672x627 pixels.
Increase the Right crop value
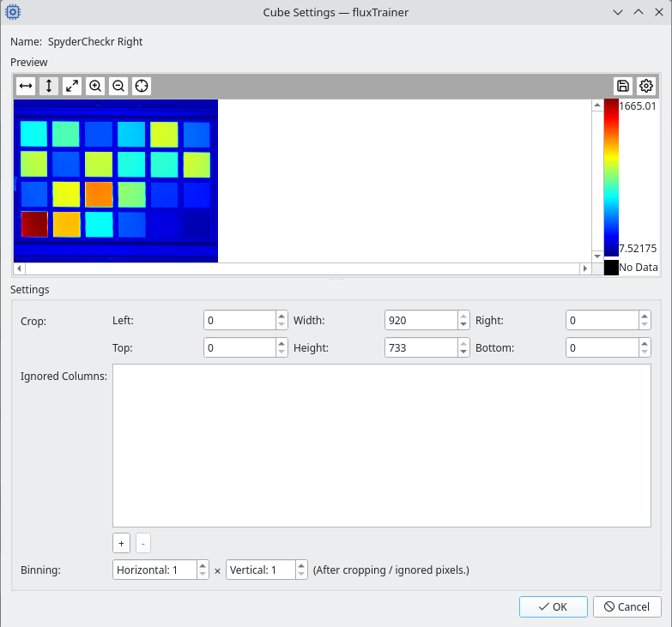pos(645,316)
